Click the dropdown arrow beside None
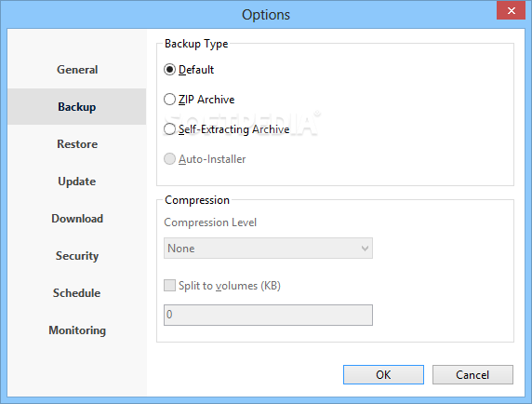532x404 pixels. point(365,249)
